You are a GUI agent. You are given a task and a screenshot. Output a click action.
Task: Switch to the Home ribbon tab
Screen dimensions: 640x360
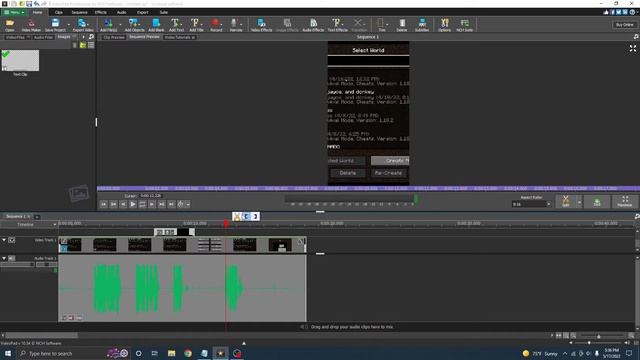tap(37, 12)
